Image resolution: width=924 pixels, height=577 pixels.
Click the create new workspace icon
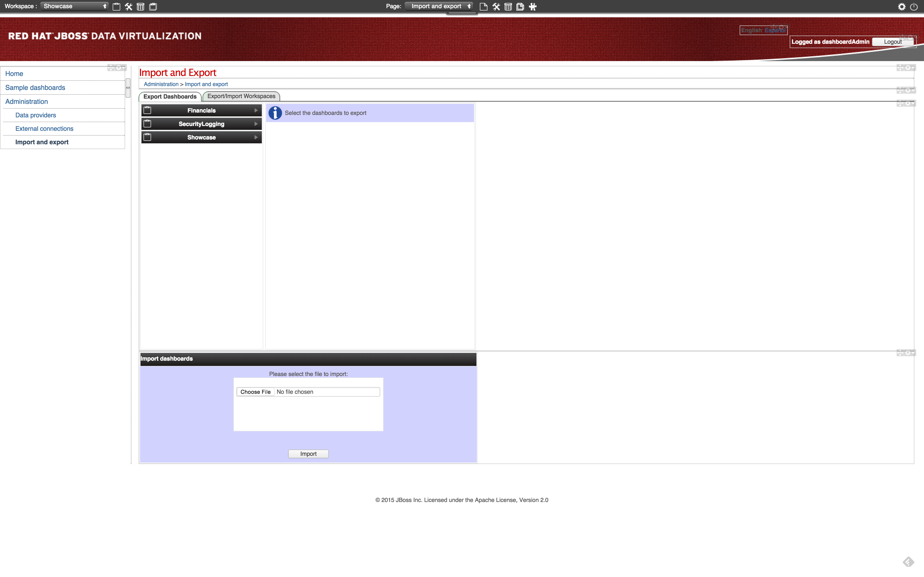(x=116, y=6)
